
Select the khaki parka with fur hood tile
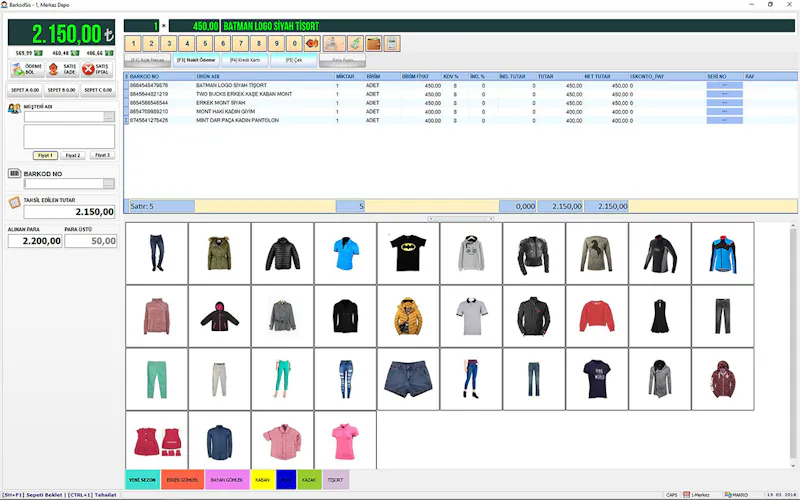219,253
